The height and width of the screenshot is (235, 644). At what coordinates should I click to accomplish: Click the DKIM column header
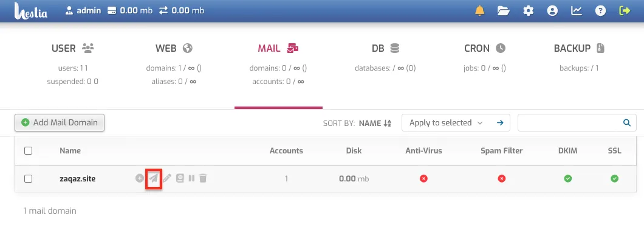click(567, 150)
